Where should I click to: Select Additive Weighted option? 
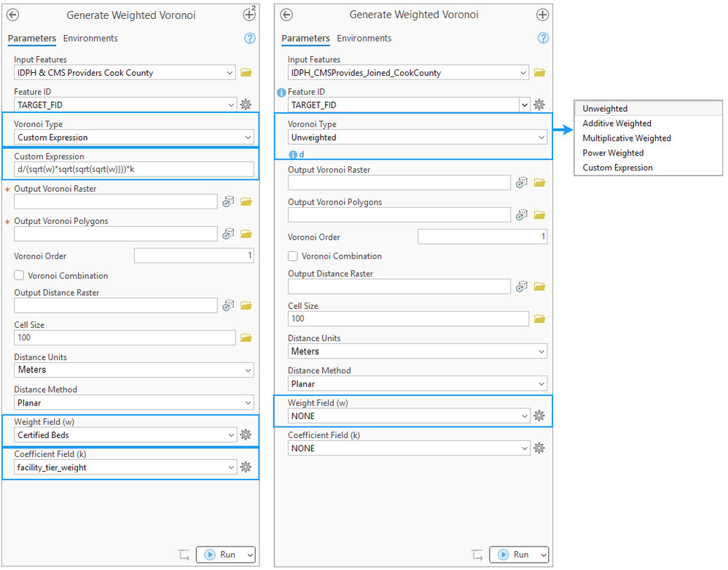[648, 123]
